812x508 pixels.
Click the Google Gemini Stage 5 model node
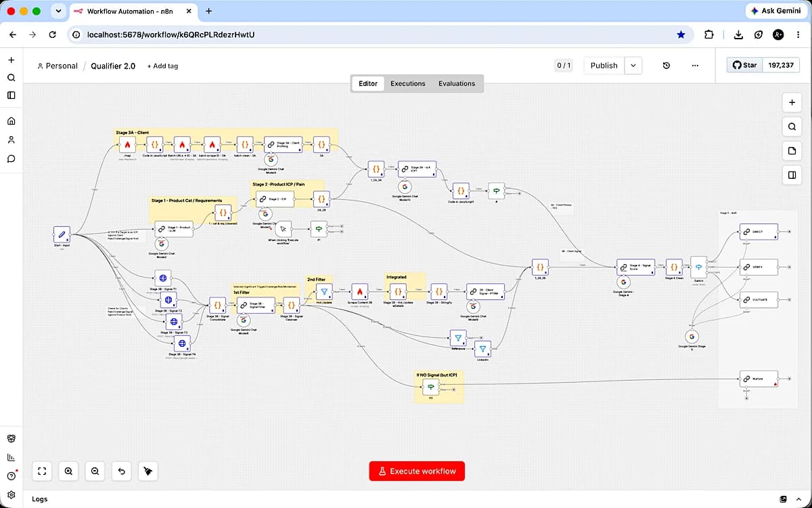pos(691,336)
